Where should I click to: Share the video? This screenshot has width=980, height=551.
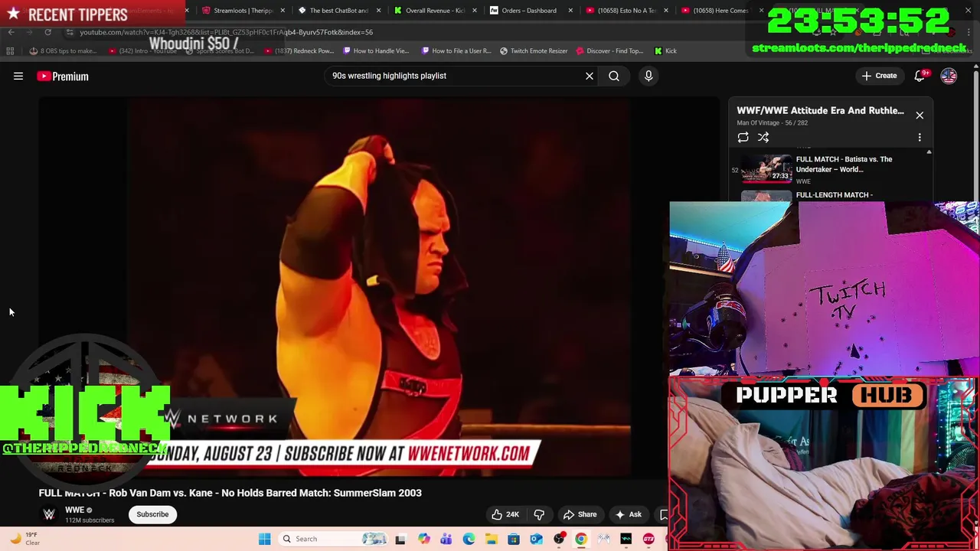[580, 514]
